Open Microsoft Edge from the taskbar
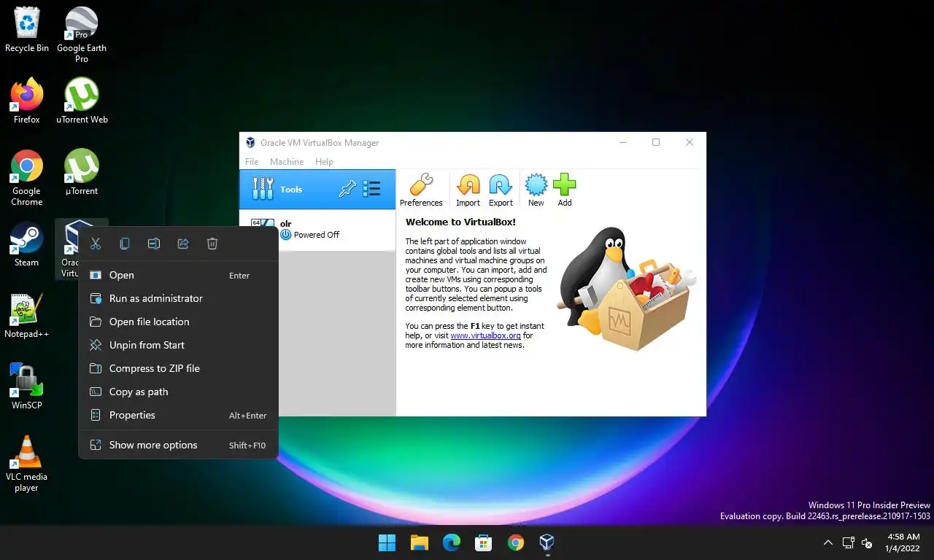934x560 pixels. pyautogui.click(x=451, y=542)
